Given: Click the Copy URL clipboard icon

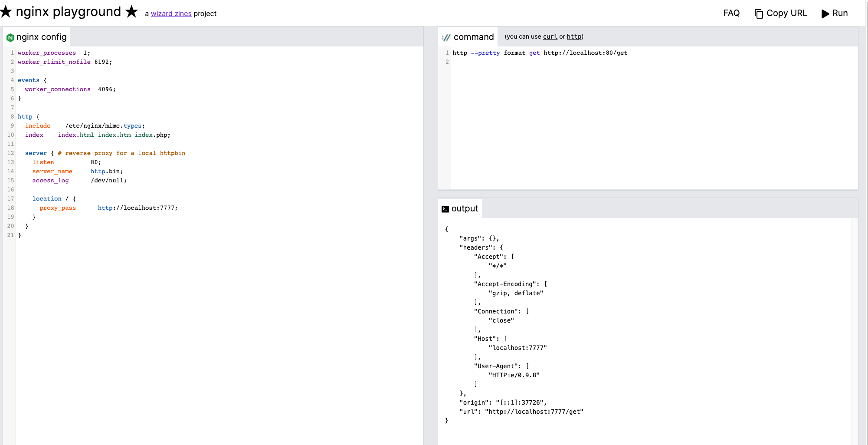Looking at the screenshot, I should [759, 14].
